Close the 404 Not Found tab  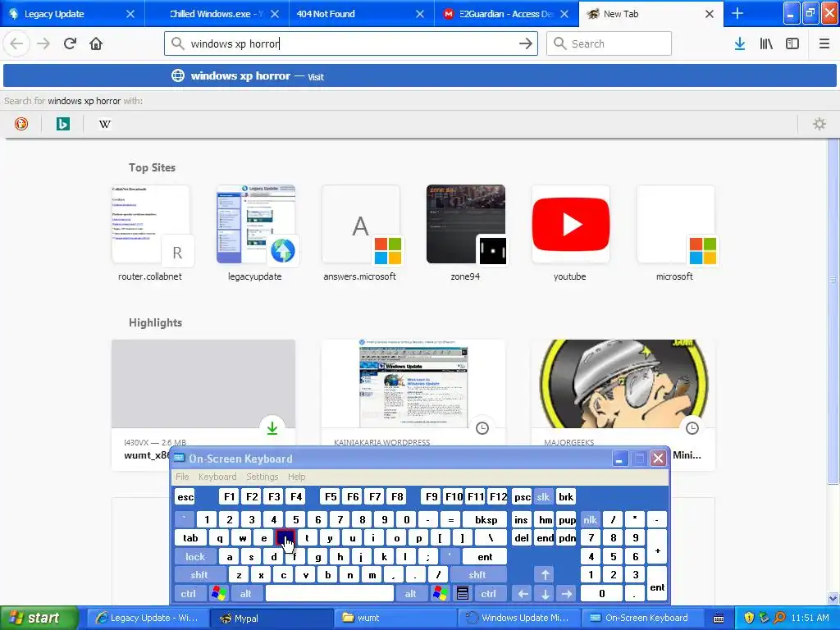coord(420,14)
